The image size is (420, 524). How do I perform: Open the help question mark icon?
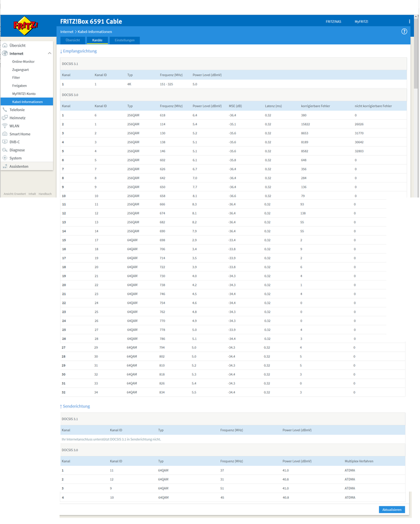(404, 31)
